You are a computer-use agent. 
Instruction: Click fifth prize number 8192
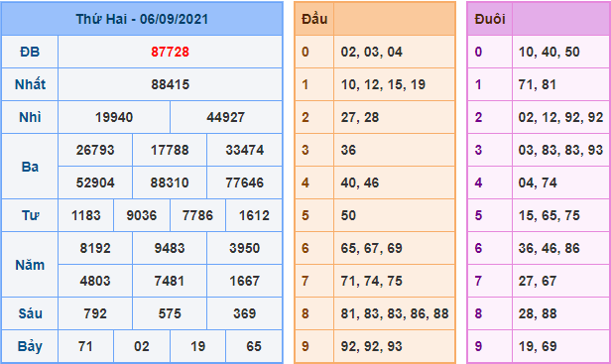95,248
